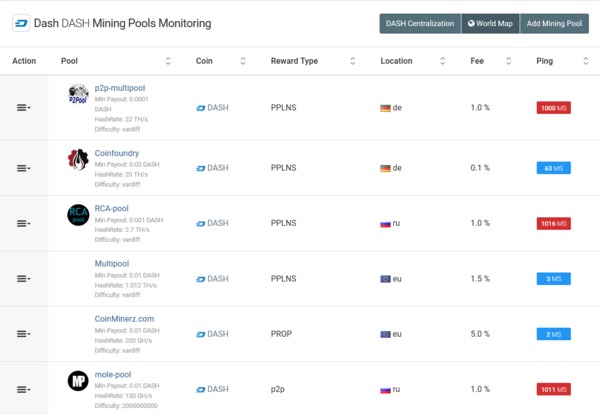The image size is (600, 415).
Task: Sort table by Location column
Action: tap(442, 61)
